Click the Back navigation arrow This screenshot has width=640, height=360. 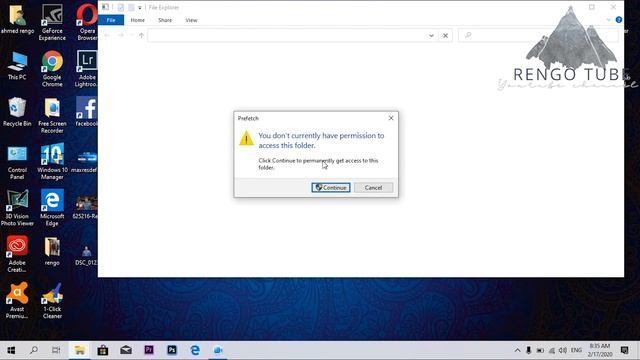(107, 36)
